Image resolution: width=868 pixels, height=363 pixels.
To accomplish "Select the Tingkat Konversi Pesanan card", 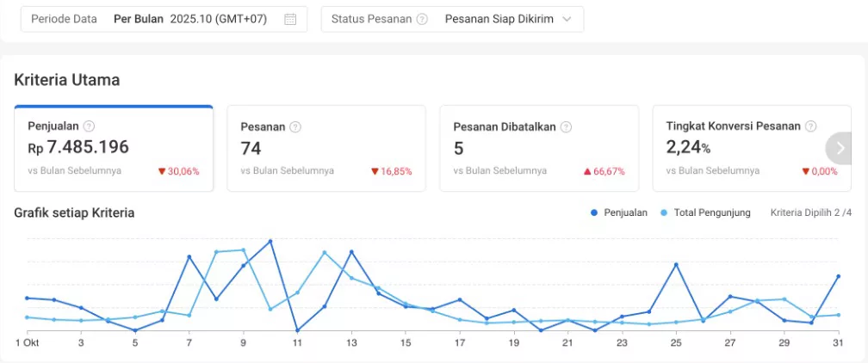I will (x=752, y=148).
